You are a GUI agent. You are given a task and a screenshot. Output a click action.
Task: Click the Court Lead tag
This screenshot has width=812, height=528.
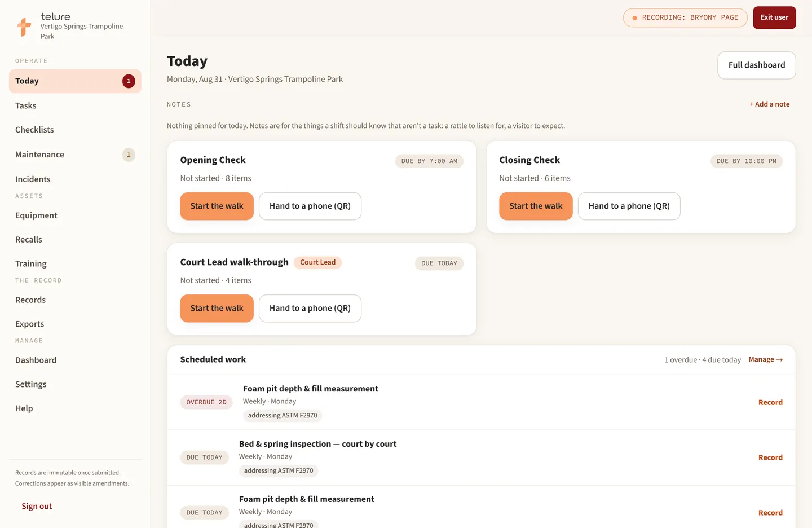(x=317, y=262)
